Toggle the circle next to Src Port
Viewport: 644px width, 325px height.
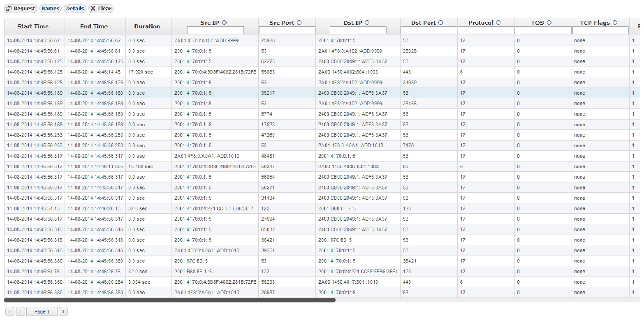pyautogui.click(x=299, y=23)
